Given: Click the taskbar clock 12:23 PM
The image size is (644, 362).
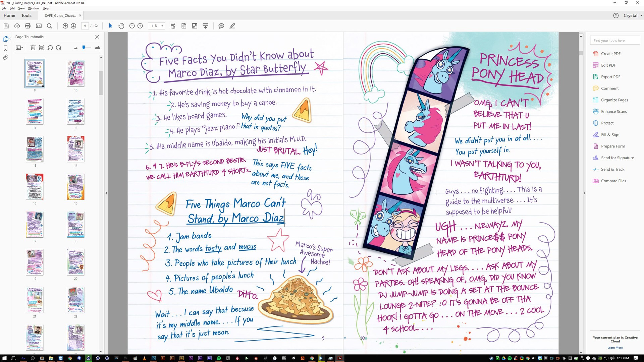Looking at the screenshot, I should click(x=623, y=358).
